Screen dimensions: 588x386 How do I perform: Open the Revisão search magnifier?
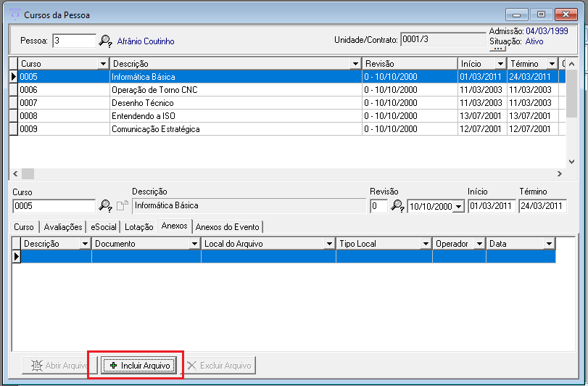pos(397,206)
